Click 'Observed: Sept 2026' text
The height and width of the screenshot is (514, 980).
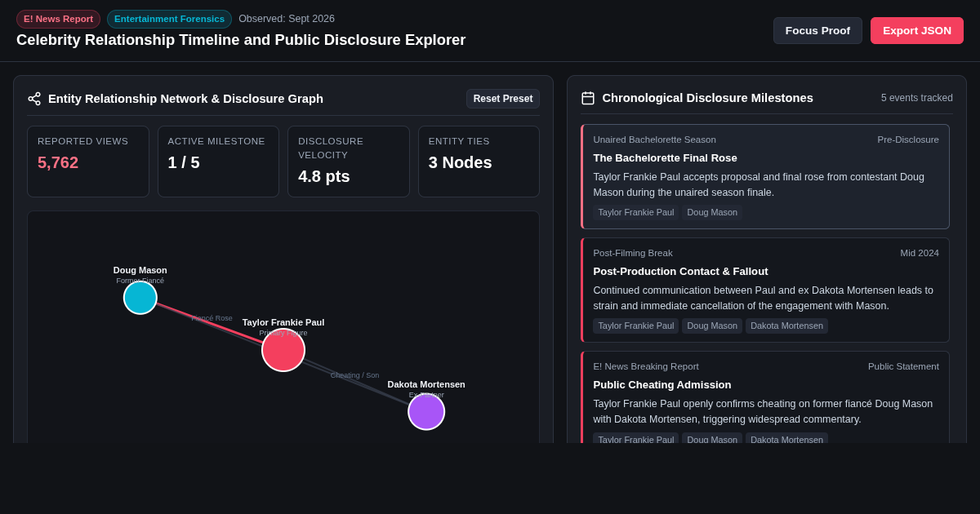click(x=287, y=19)
